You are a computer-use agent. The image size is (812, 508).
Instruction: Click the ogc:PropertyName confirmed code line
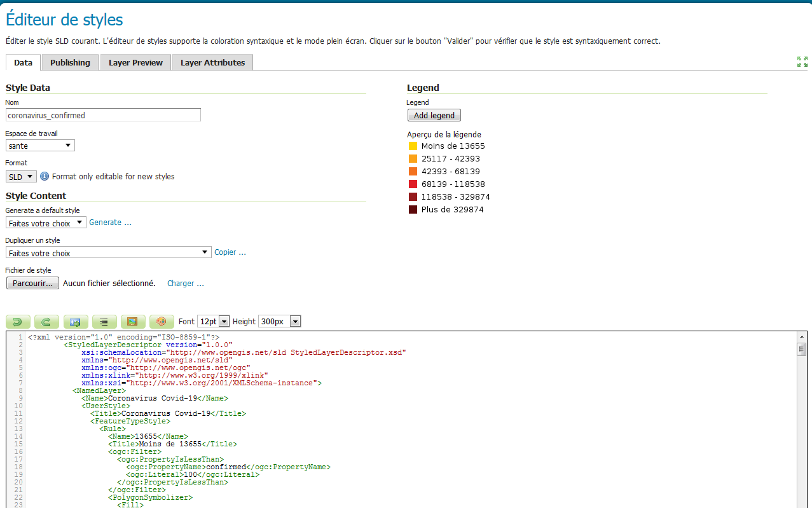tap(228, 467)
